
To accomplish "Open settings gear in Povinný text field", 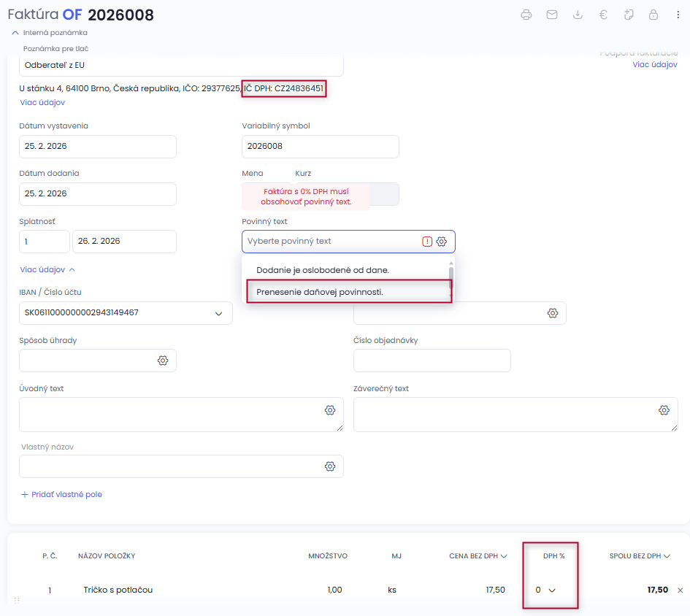I will [441, 242].
